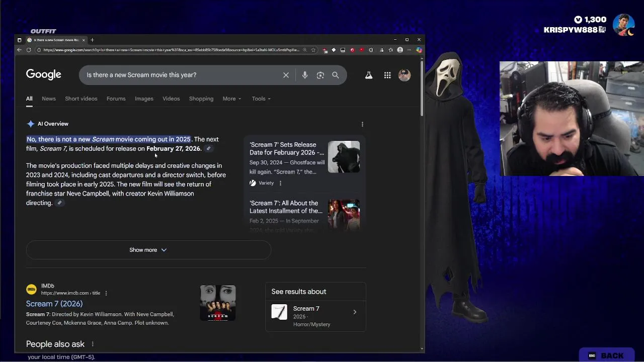644x362 pixels.
Task: Submit search with the magnifier icon
Action: [x=336, y=75]
